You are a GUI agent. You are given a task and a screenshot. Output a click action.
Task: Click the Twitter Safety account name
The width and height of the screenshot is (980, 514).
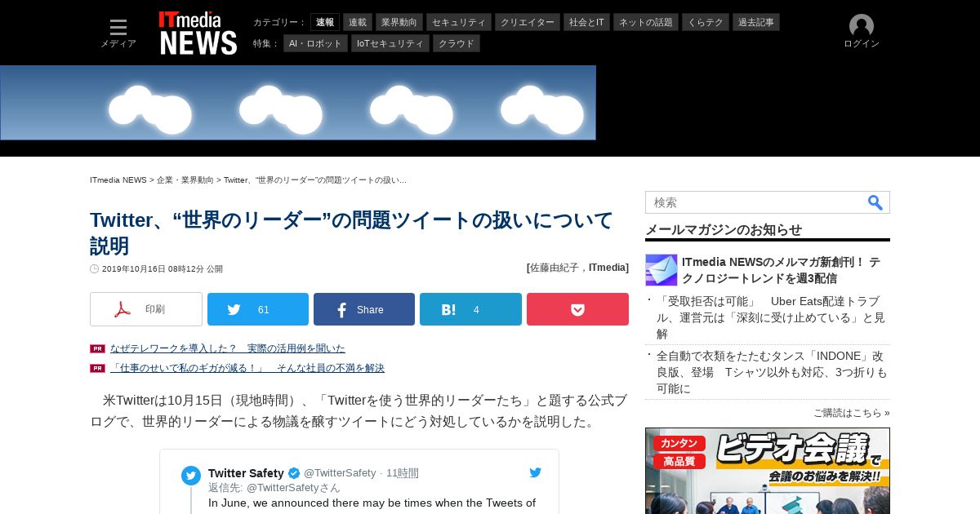246,473
